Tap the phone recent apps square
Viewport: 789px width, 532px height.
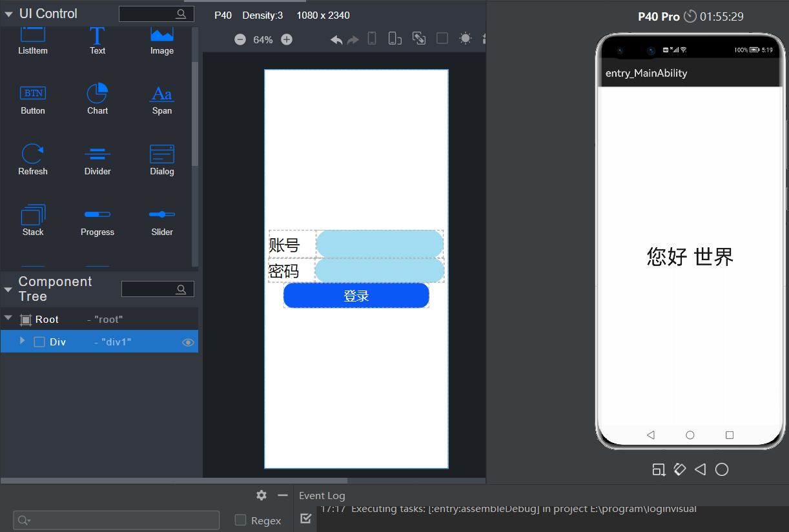tap(730, 435)
